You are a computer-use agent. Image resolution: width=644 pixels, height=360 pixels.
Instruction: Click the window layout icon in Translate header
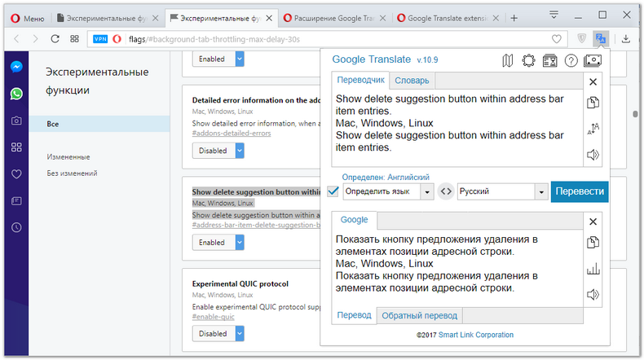point(549,61)
